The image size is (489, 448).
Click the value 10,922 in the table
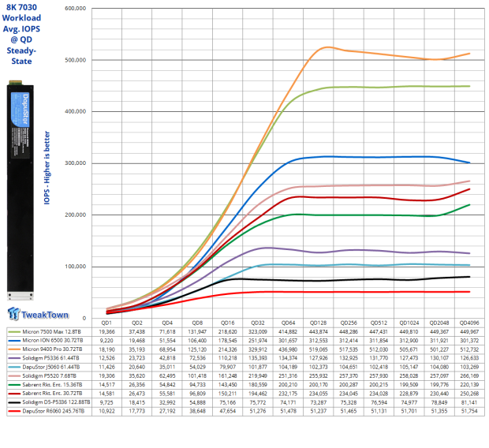pos(106,411)
